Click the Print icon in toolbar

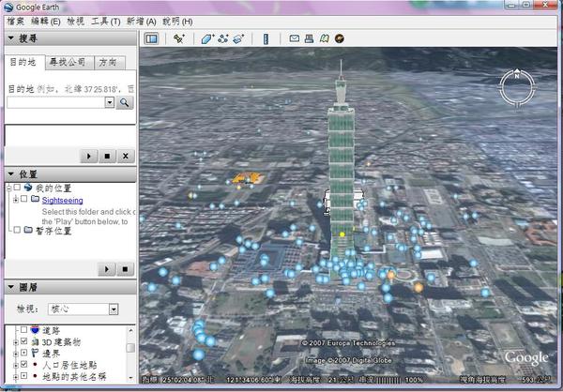click(x=309, y=38)
